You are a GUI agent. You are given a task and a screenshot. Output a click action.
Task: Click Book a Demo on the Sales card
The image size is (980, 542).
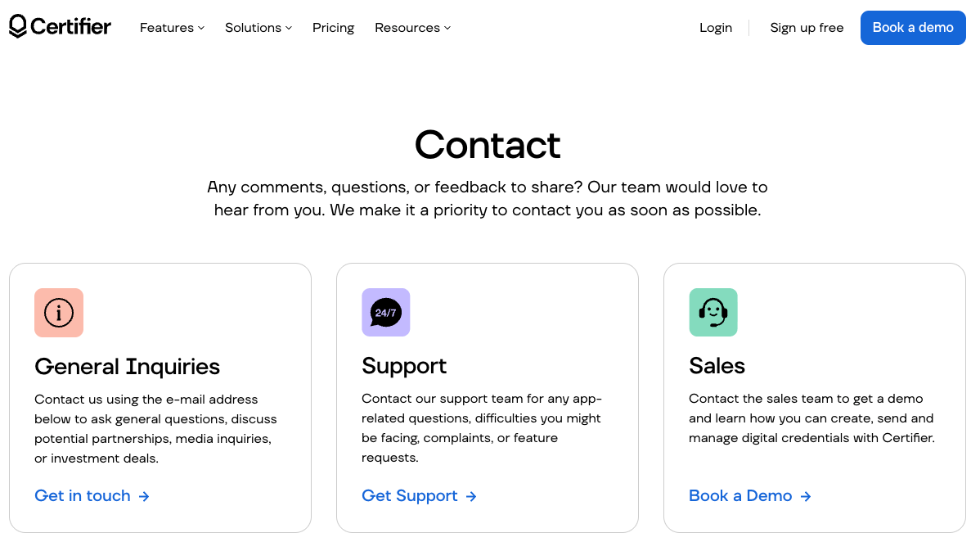739,496
